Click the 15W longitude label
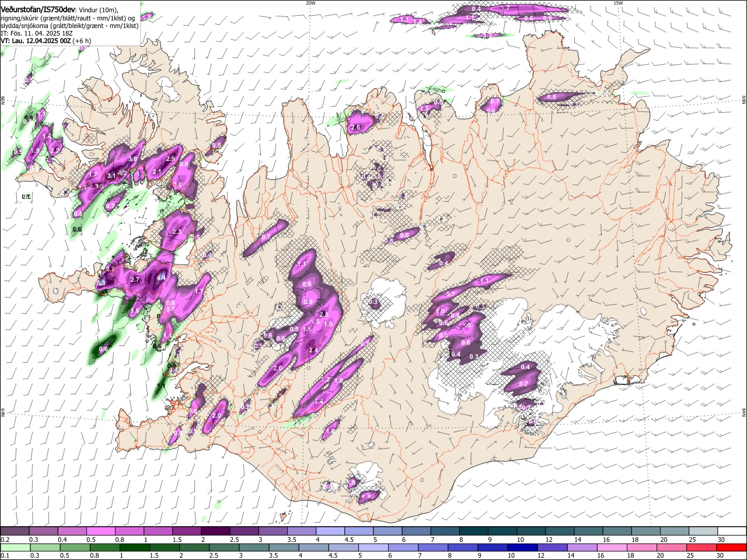747x560 pixels. click(618, 3)
